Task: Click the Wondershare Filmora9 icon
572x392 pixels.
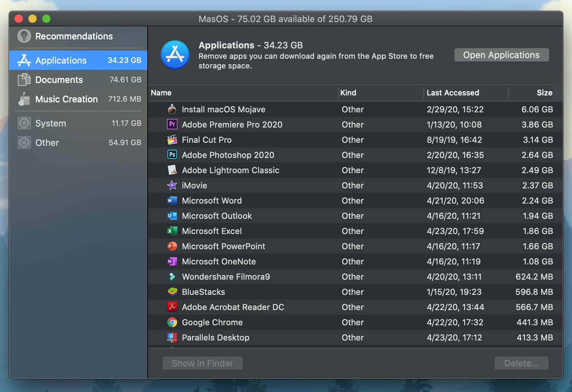Action: [x=172, y=277]
